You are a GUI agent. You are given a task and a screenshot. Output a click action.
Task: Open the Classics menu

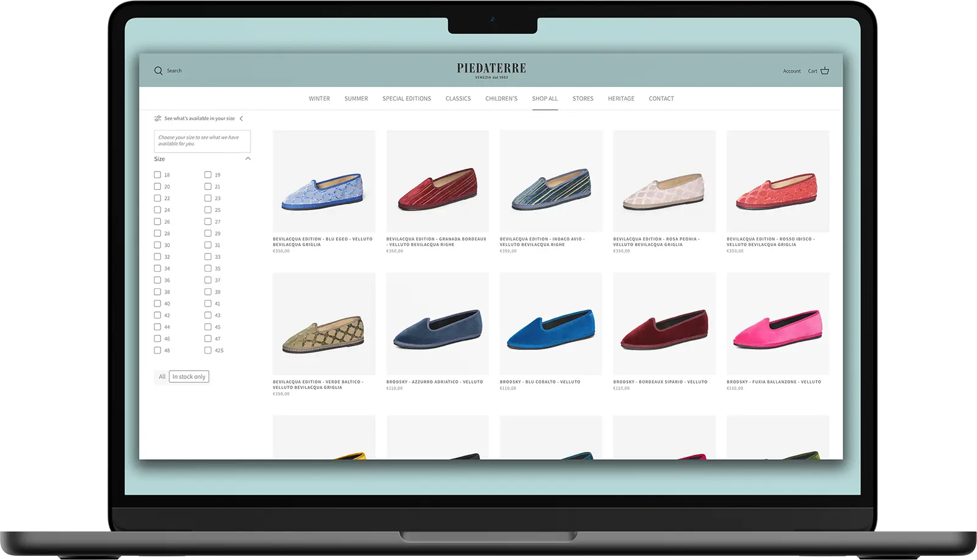458,98
